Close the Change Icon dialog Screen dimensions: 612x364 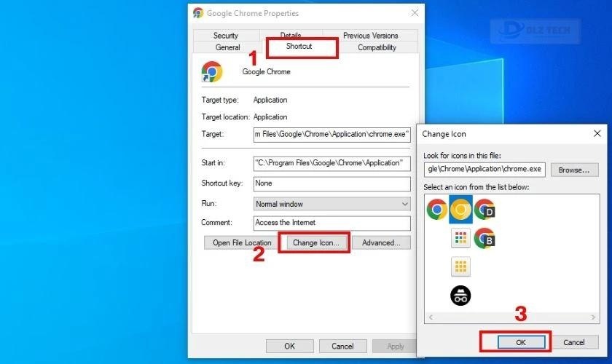[597, 133]
